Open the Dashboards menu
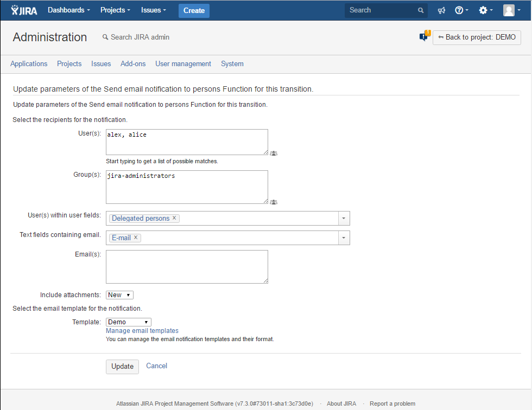532x410 pixels. tap(69, 10)
